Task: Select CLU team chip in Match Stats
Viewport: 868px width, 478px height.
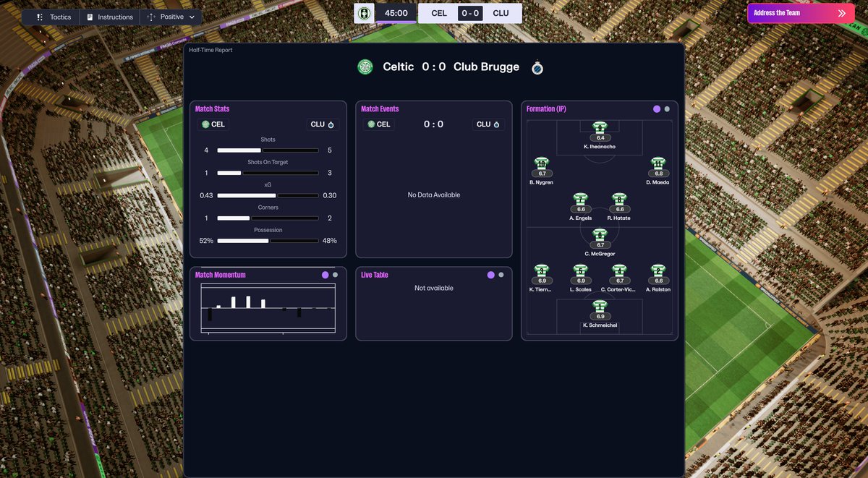Action: click(x=323, y=124)
